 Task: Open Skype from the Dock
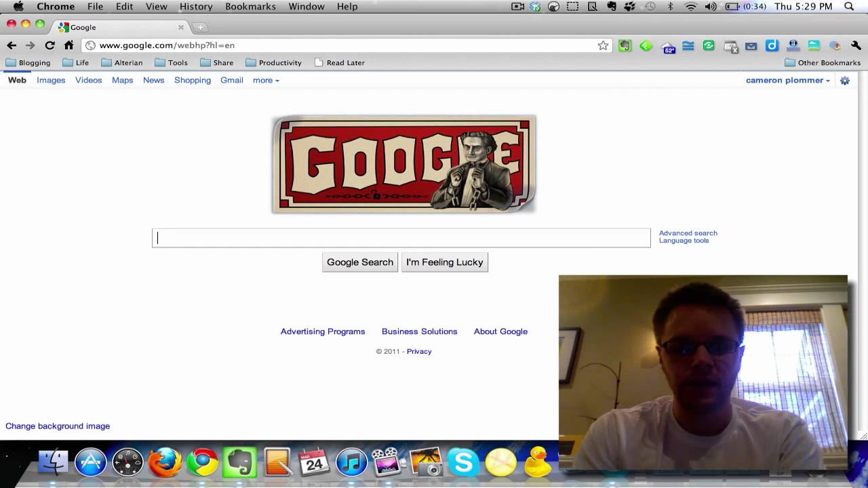tap(464, 463)
